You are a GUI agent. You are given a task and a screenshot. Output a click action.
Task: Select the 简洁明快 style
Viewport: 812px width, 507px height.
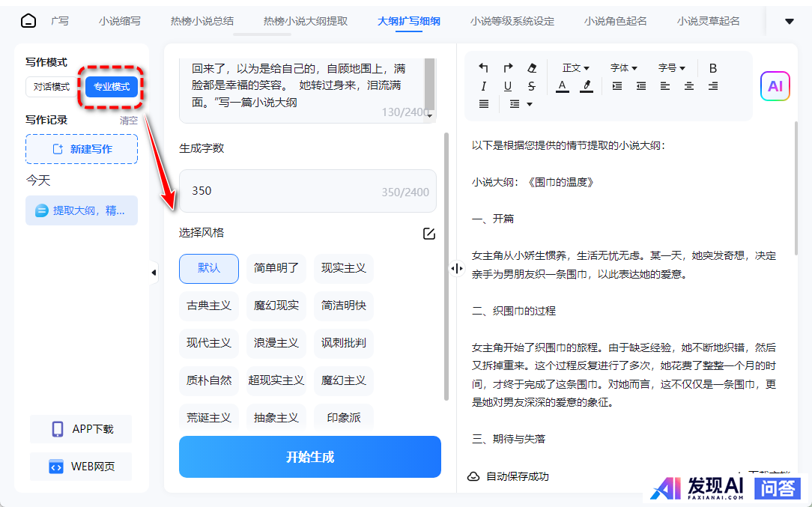pos(343,306)
